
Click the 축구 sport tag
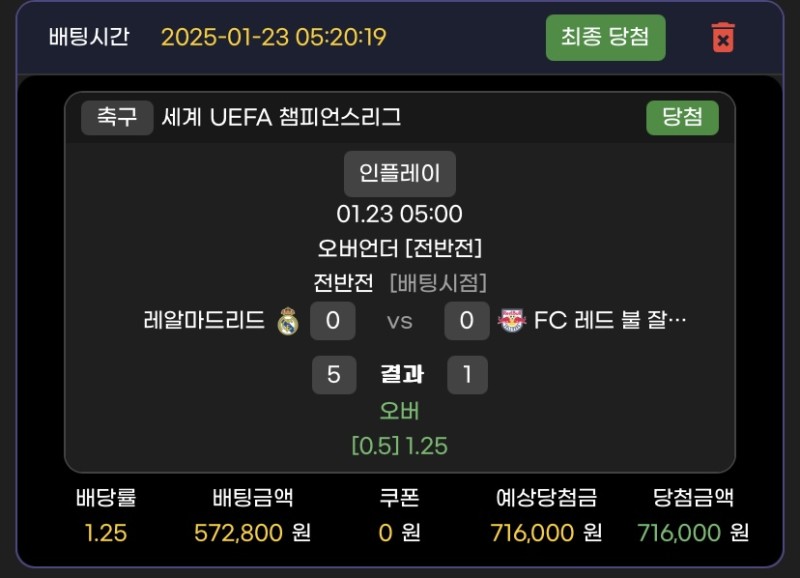coord(117,117)
